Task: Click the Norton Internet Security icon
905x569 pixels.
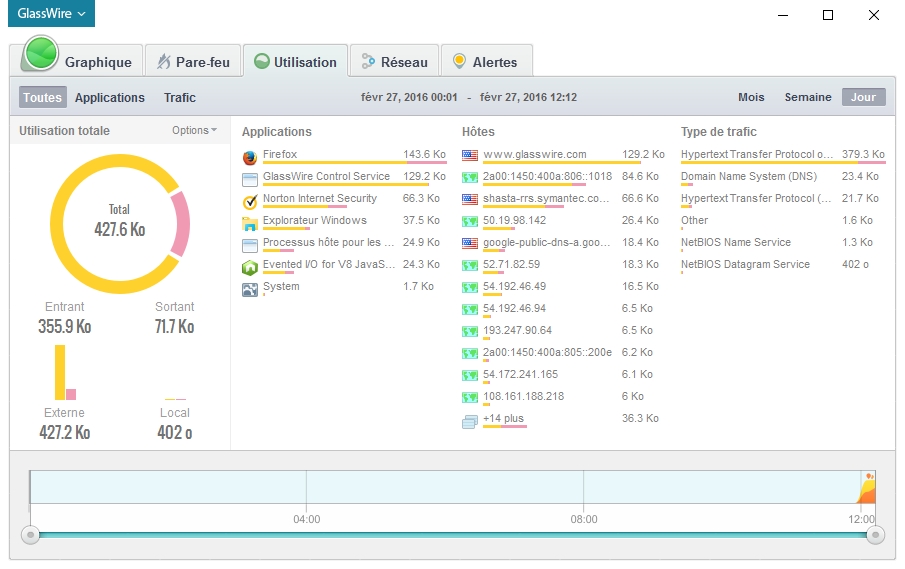Action: pyautogui.click(x=250, y=201)
